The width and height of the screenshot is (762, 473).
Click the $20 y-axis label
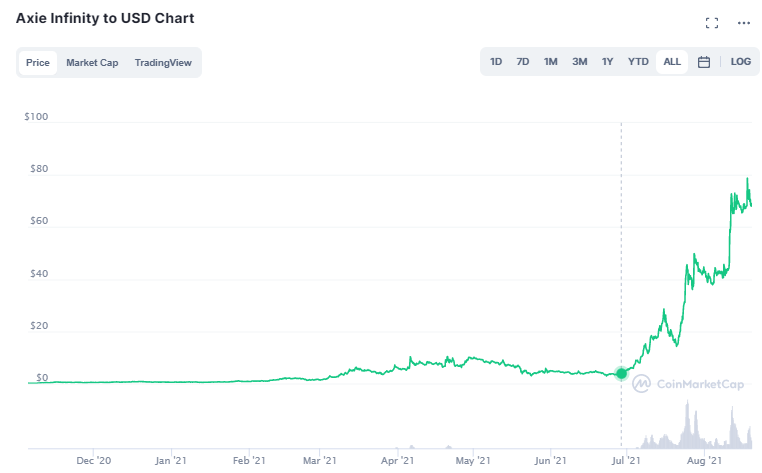(39, 325)
